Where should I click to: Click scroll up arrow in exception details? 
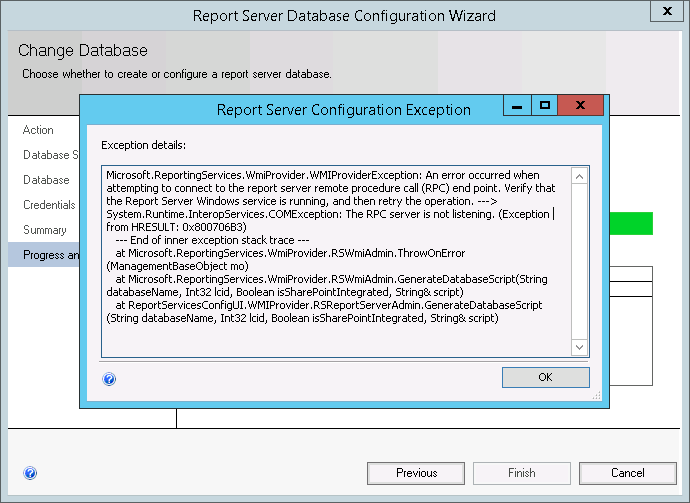point(580,177)
